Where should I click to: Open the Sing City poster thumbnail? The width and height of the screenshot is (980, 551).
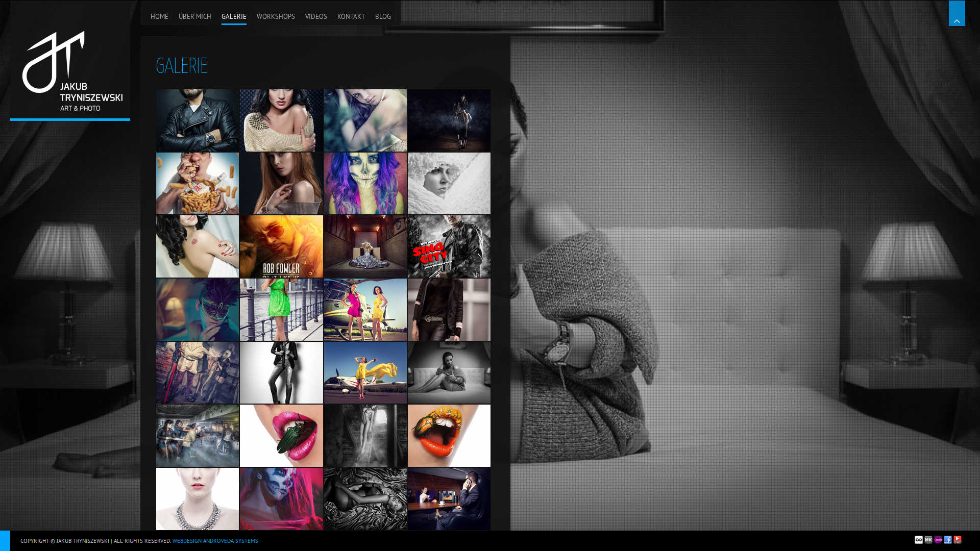point(449,246)
